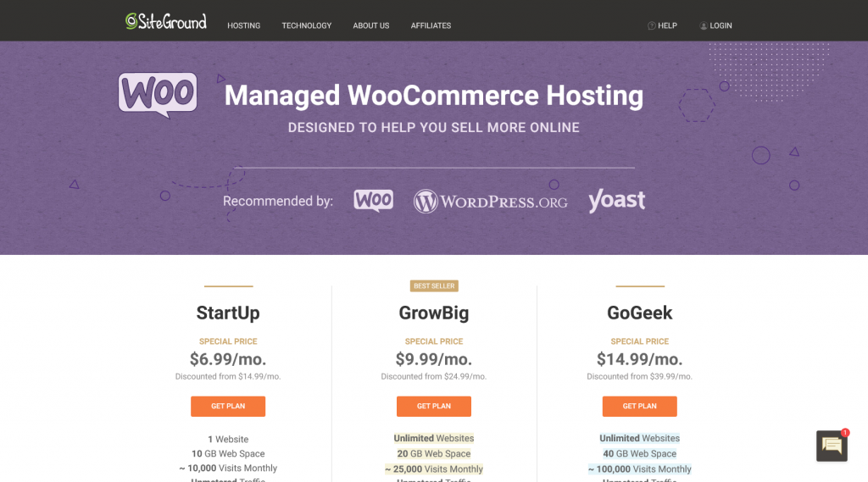
Task: Click GoGeek 'Special Price' label
Action: click(x=639, y=341)
